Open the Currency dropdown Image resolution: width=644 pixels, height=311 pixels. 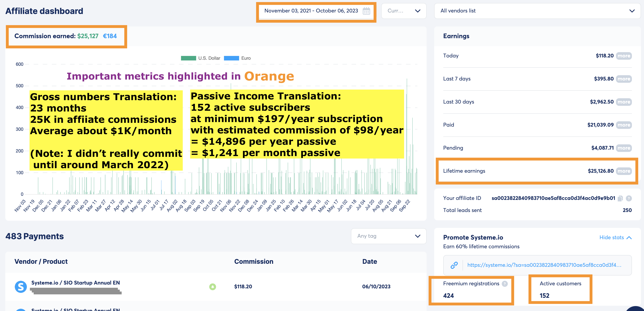(404, 11)
